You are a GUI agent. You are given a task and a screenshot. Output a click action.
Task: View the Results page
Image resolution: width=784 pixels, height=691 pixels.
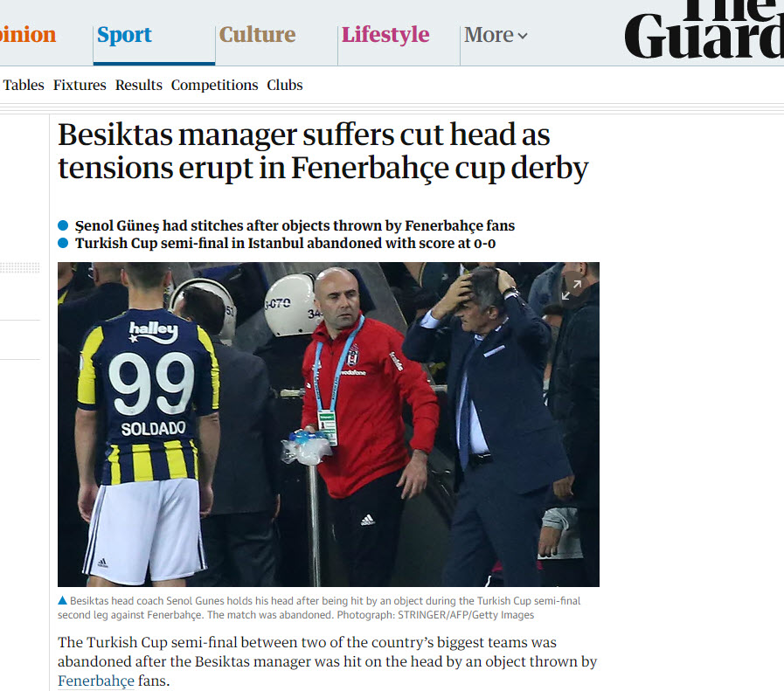point(138,85)
